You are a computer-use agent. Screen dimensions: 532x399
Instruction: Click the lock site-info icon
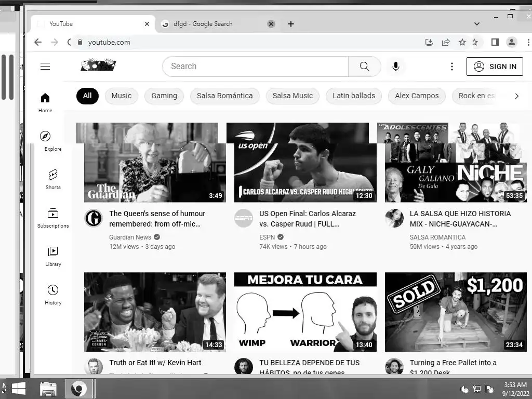(80, 42)
